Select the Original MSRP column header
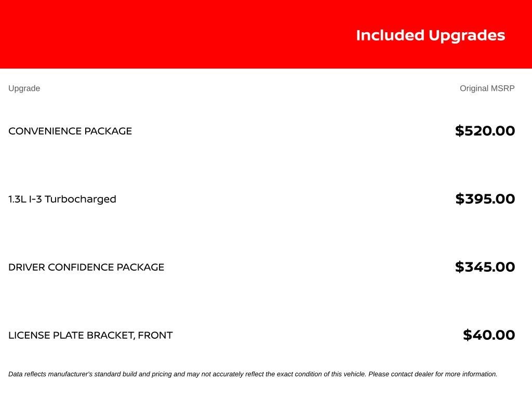 487,88
